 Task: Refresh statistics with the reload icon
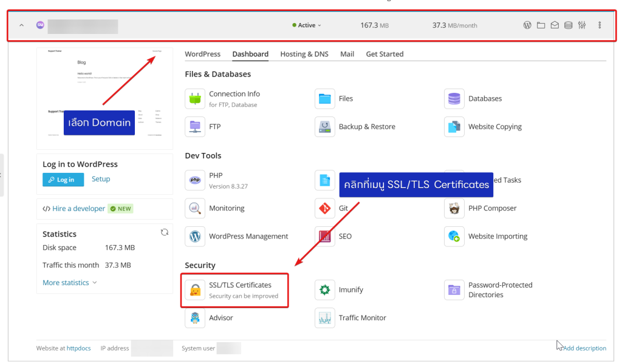tap(164, 232)
